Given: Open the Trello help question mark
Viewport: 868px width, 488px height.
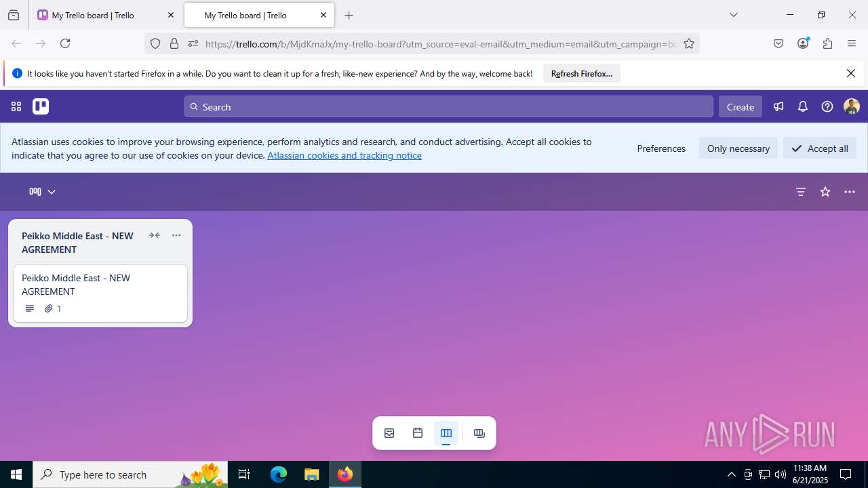Looking at the screenshot, I should pos(827,106).
